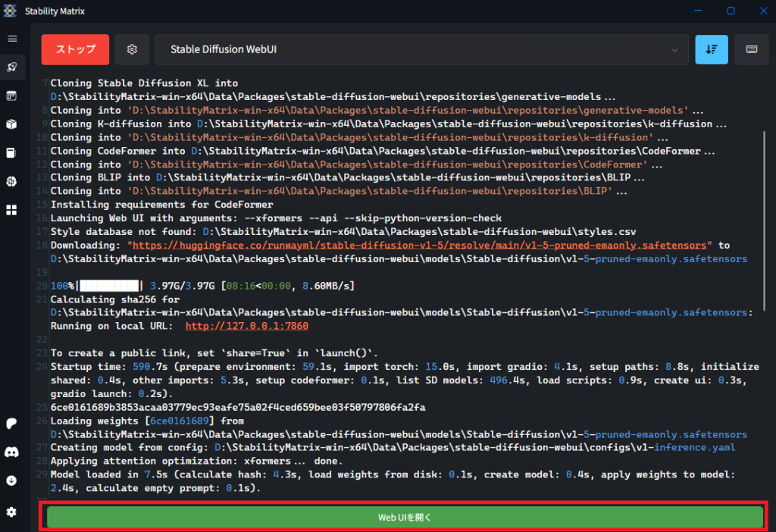Open the http://127.0.0.1:7860 local URL link
Image resolution: width=776 pixels, height=532 pixels.
coord(247,326)
